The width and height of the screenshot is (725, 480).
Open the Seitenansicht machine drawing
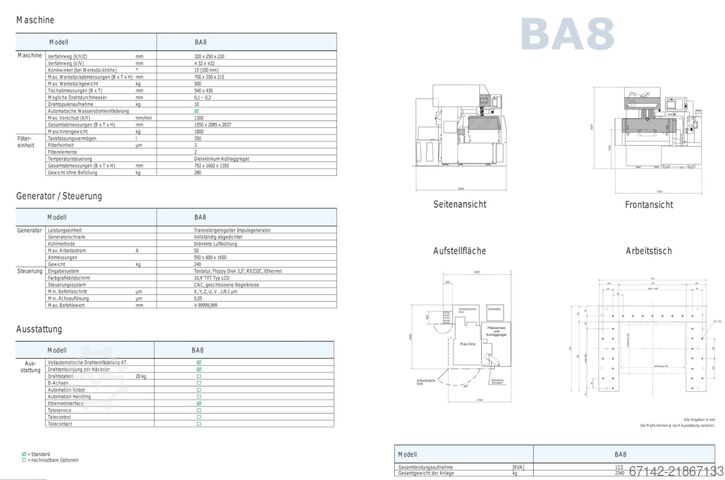[x=460, y=136]
